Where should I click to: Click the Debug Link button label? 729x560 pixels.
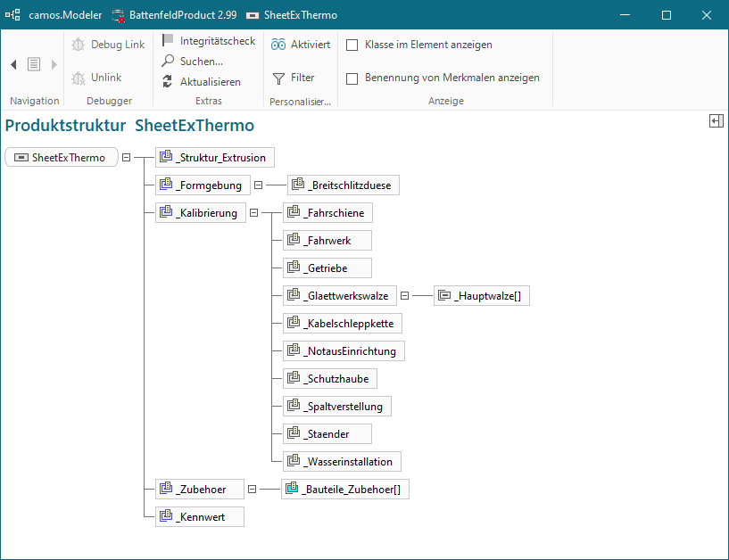118,45
